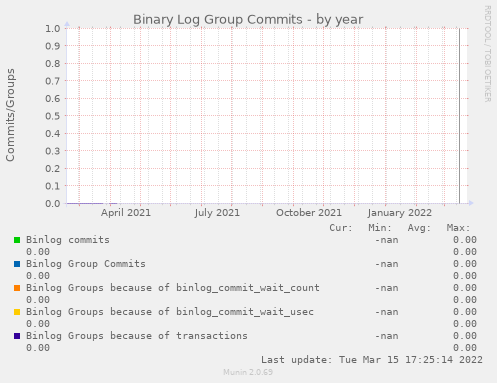The image size is (497, 383).
Task: Click the 'January 2022' x-axis label
Action: click(400, 213)
